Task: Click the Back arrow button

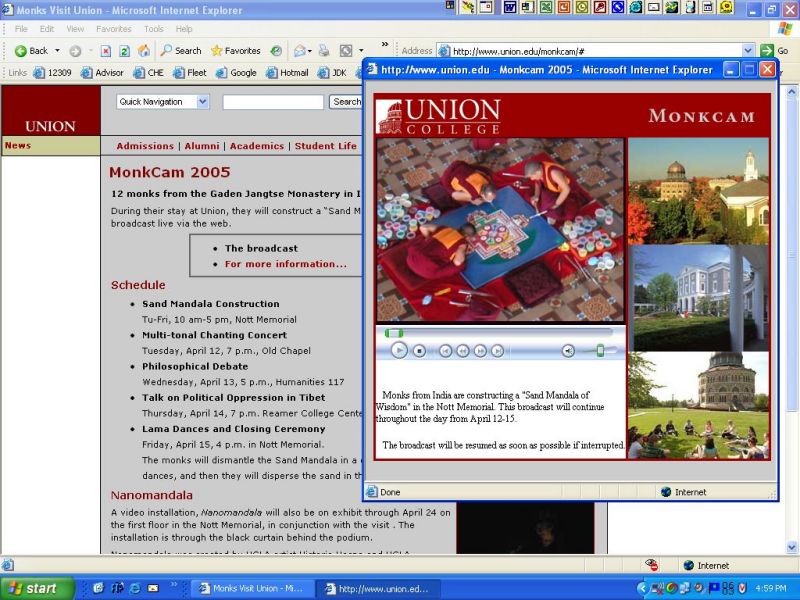Action: point(31,51)
